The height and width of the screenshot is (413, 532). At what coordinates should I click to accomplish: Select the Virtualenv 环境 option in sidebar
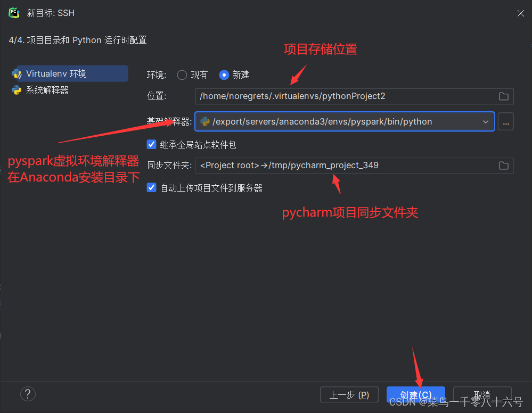72,73
